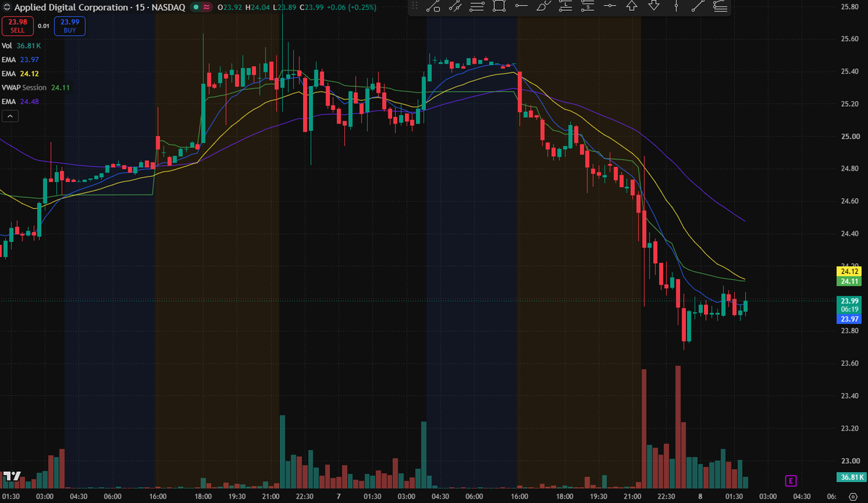The height and width of the screenshot is (503, 868).
Task: Click the O23.92 open value
Action: pyautogui.click(x=230, y=7)
